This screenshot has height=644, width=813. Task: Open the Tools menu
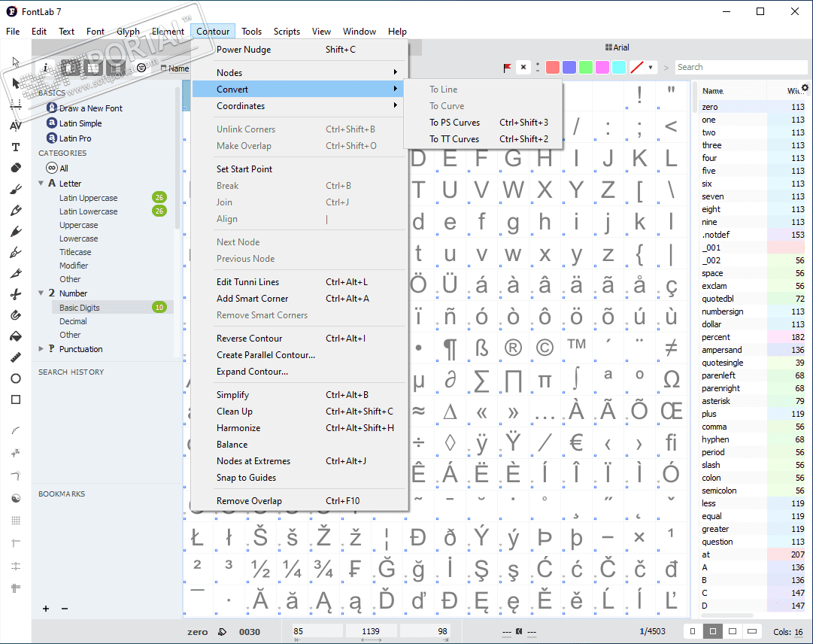251,32
